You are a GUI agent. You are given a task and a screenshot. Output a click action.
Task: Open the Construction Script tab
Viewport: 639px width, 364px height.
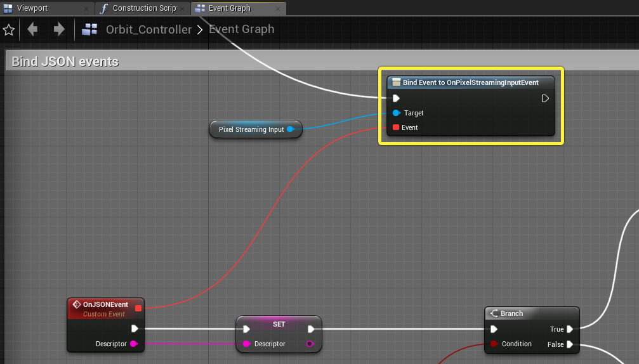point(143,8)
